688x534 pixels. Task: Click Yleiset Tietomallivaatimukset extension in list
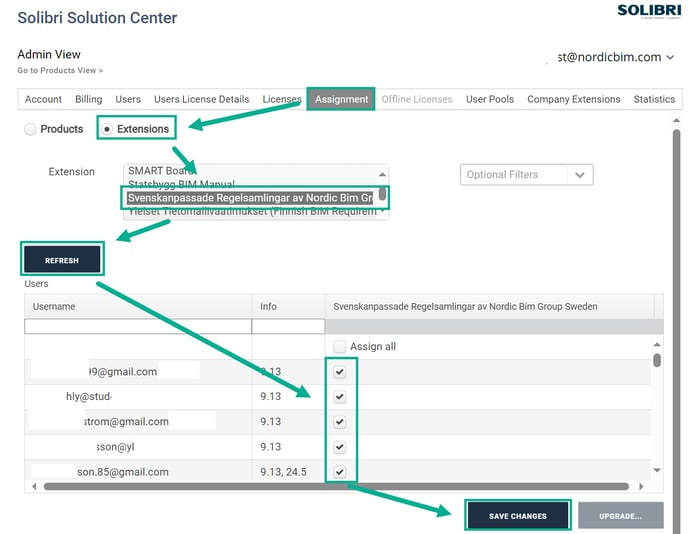tap(252, 211)
